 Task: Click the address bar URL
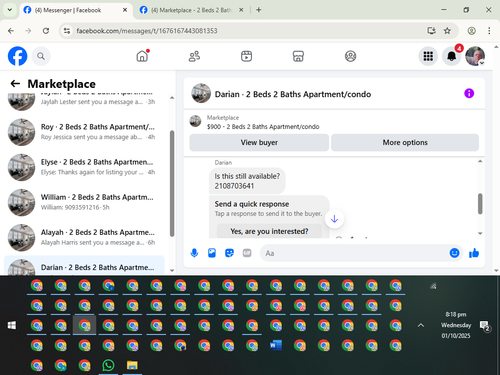click(x=147, y=31)
